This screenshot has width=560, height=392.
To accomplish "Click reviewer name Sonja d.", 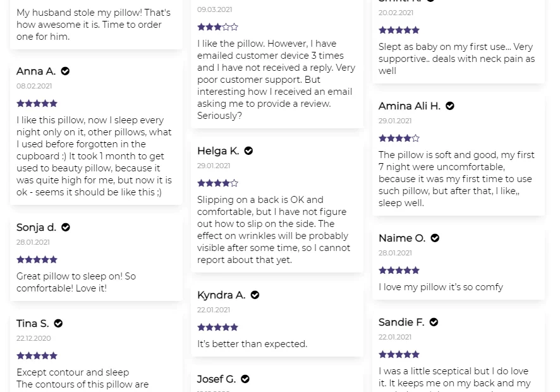I will coord(36,228).
